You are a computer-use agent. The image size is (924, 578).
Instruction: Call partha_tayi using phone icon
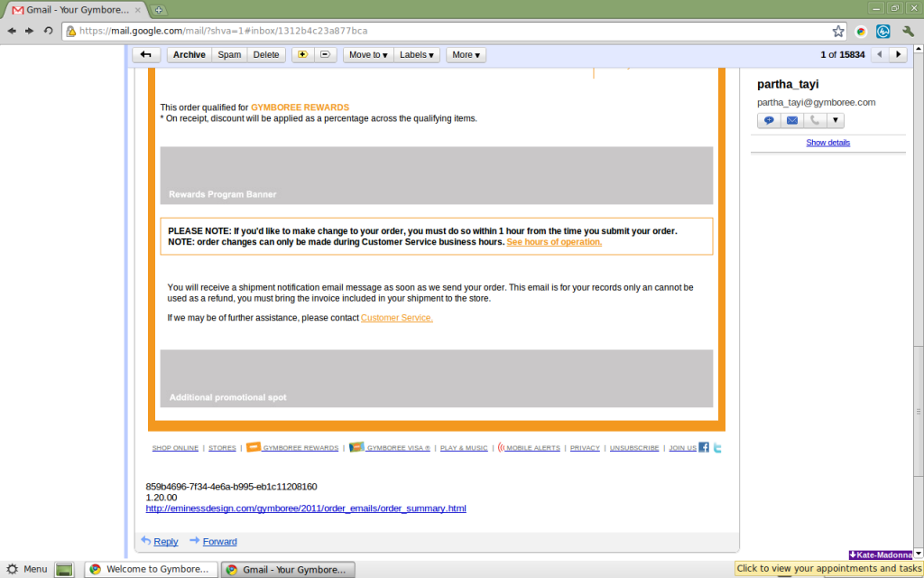tap(815, 120)
